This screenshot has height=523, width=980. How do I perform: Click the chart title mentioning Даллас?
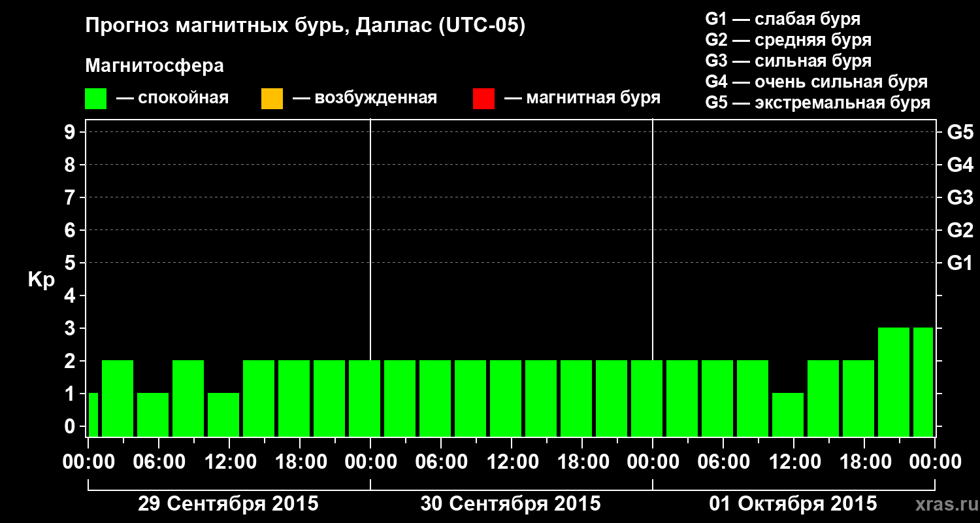click(x=305, y=26)
